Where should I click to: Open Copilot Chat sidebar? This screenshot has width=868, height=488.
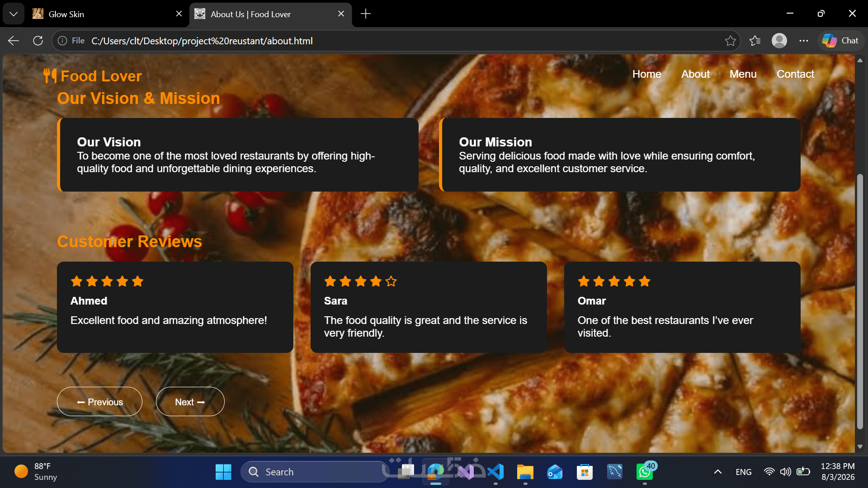pyautogui.click(x=841, y=41)
